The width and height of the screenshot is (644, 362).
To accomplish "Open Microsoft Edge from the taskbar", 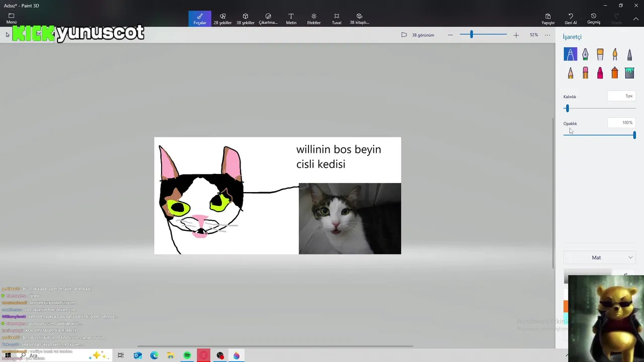I will click(154, 355).
